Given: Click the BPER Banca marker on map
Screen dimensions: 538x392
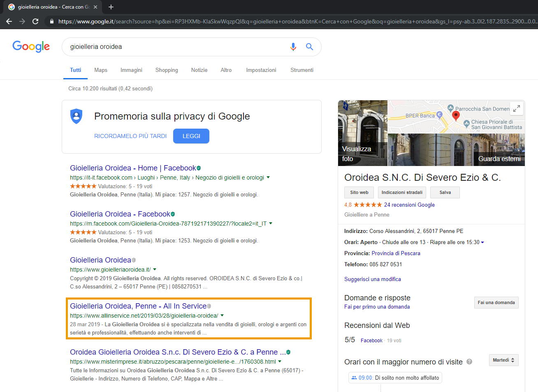Looking at the screenshot, I should coord(439,115).
